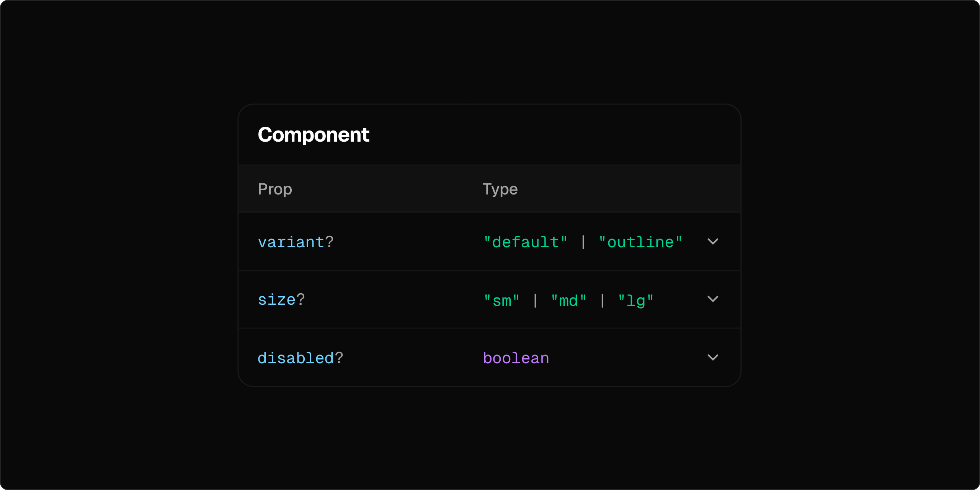The height and width of the screenshot is (490, 980).
Task: Expand the disabled prop row chevron
Action: coord(712,358)
